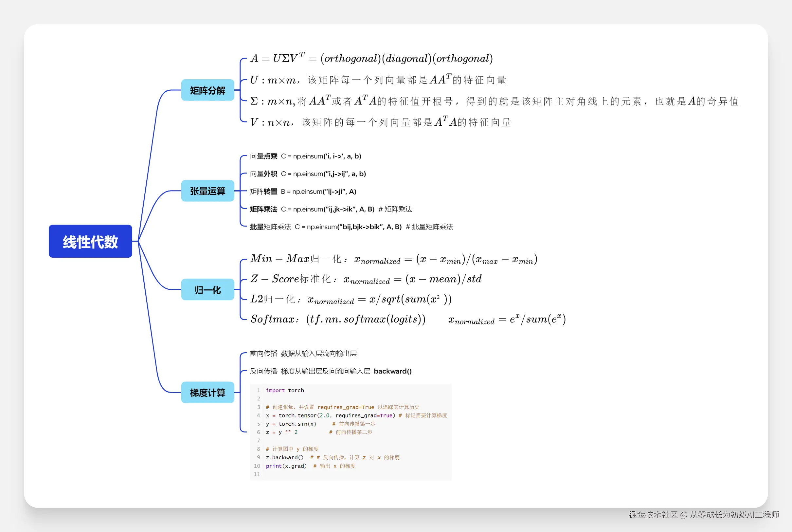This screenshot has width=792, height=532.
Task: Click the U: m×m eigenvector description
Action: tap(378, 80)
